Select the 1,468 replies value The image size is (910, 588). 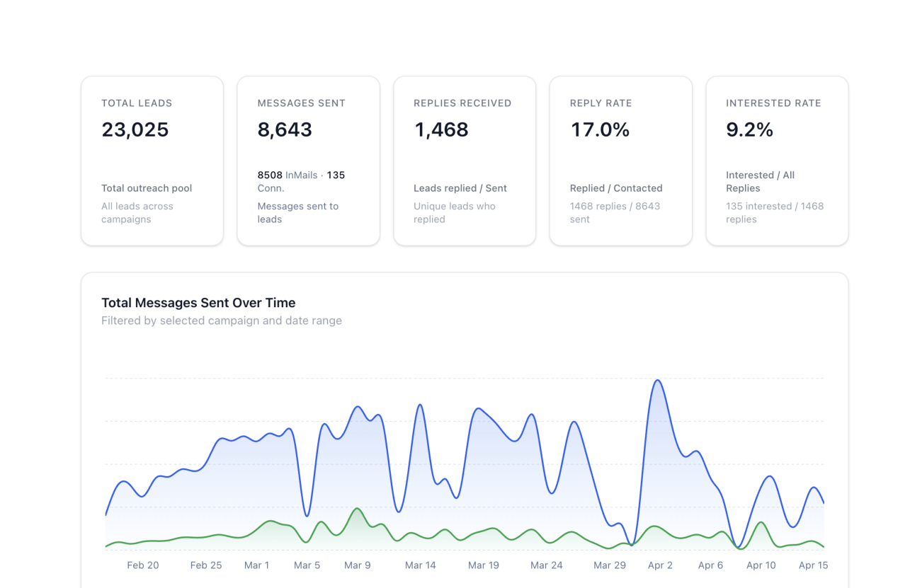coord(441,129)
